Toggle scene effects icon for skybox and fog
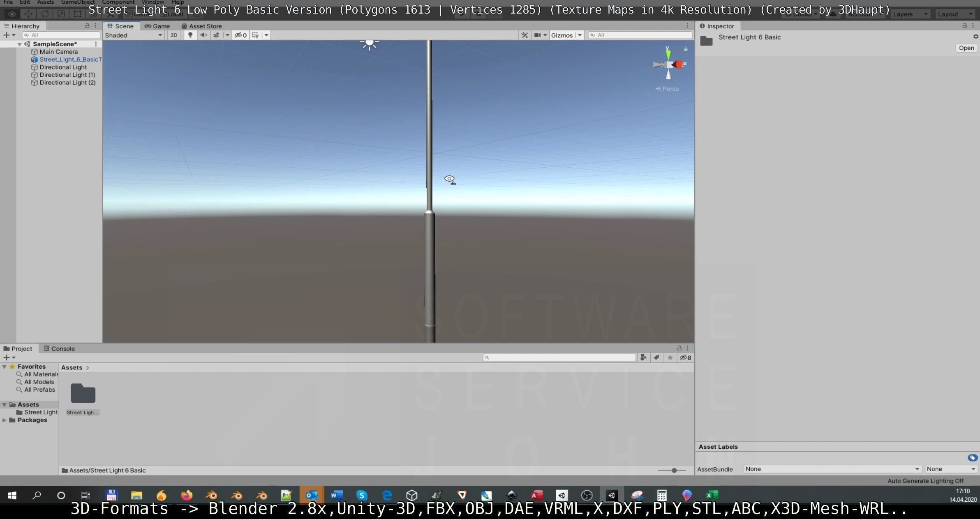The image size is (980, 519). tap(216, 35)
